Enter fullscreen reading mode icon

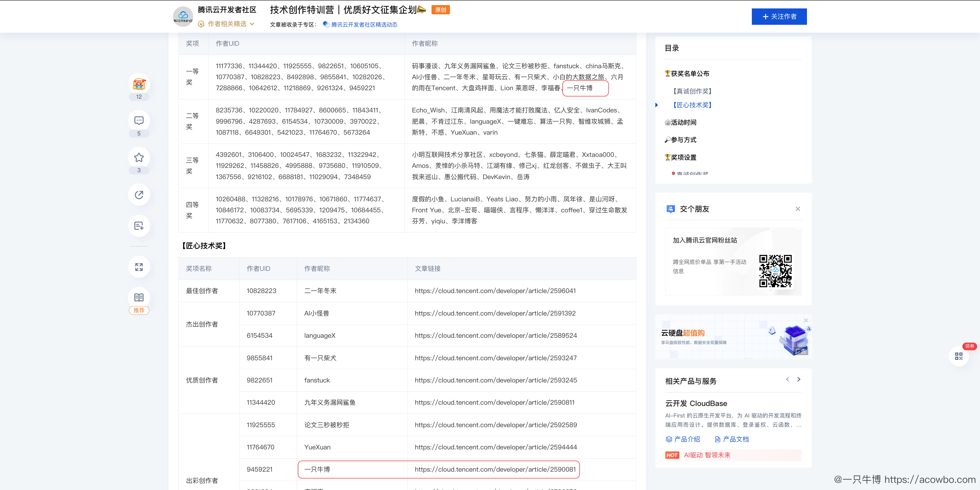click(x=139, y=267)
